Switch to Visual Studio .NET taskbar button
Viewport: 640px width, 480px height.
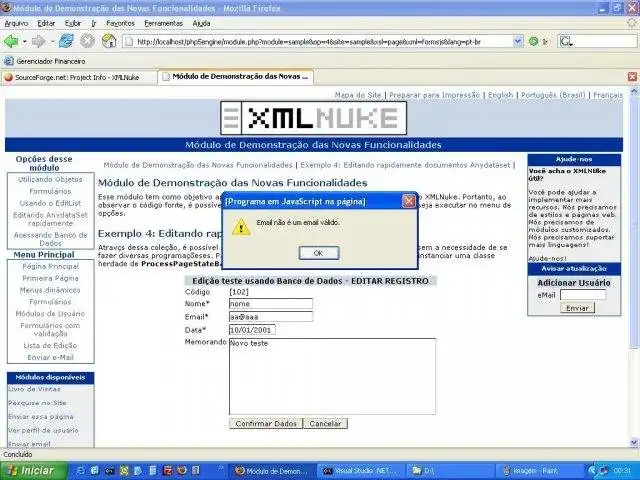click(x=359, y=471)
